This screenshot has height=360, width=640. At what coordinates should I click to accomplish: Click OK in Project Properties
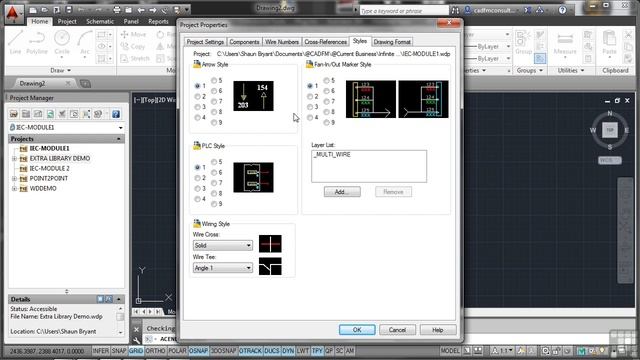pos(357,330)
